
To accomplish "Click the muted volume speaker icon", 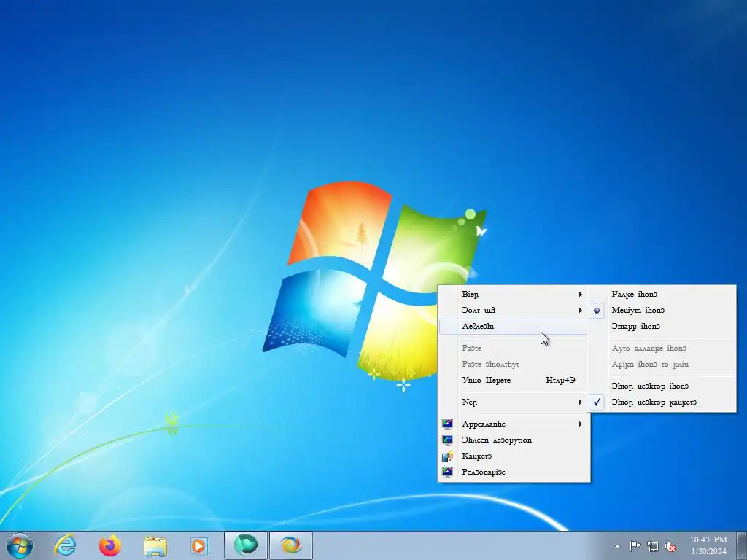I will click(670, 546).
